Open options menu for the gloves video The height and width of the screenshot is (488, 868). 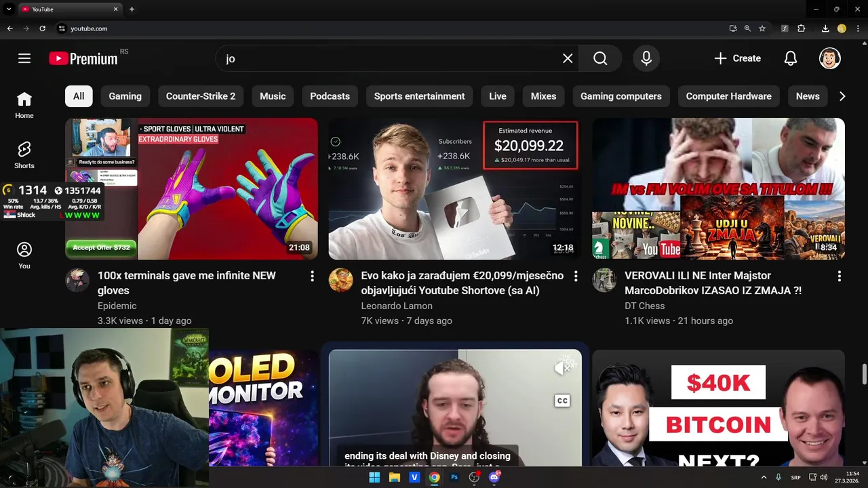tap(312, 276)
